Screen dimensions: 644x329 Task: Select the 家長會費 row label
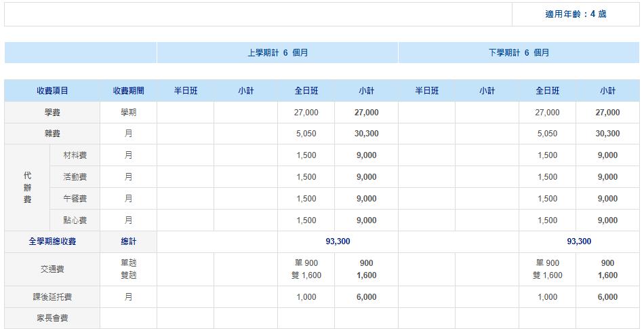click(52, 318)
